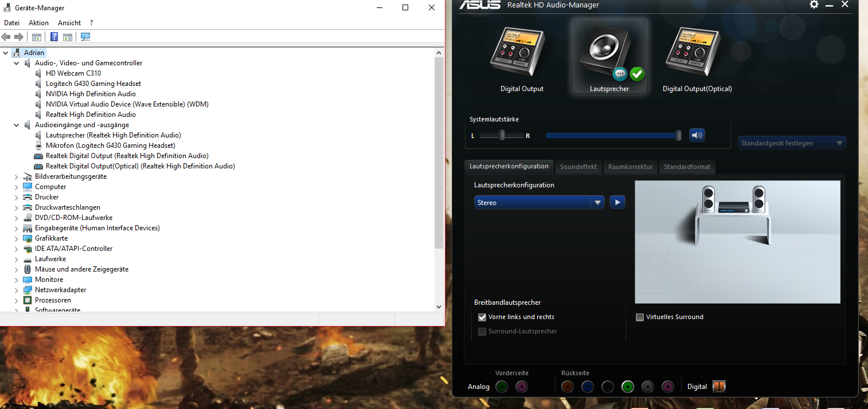Select Logitech G430 Gaming Headset audio device
The height and width of the screenshot is (409, 868).
coord(93,84)
